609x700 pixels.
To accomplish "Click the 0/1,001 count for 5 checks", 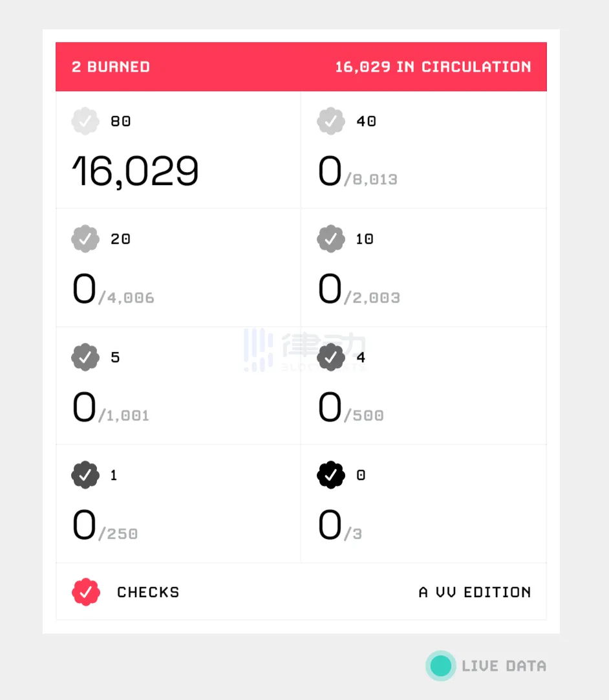I will tap(111, 407).
